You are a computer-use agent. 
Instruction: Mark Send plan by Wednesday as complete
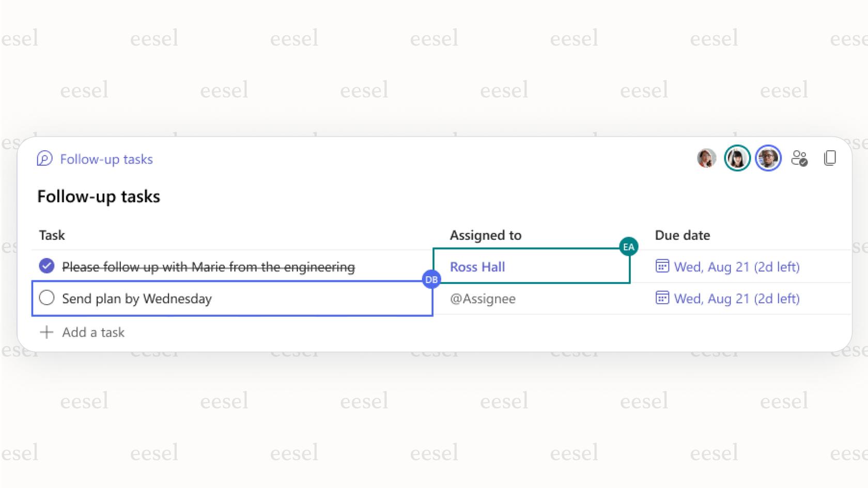(x=47, y=298)
